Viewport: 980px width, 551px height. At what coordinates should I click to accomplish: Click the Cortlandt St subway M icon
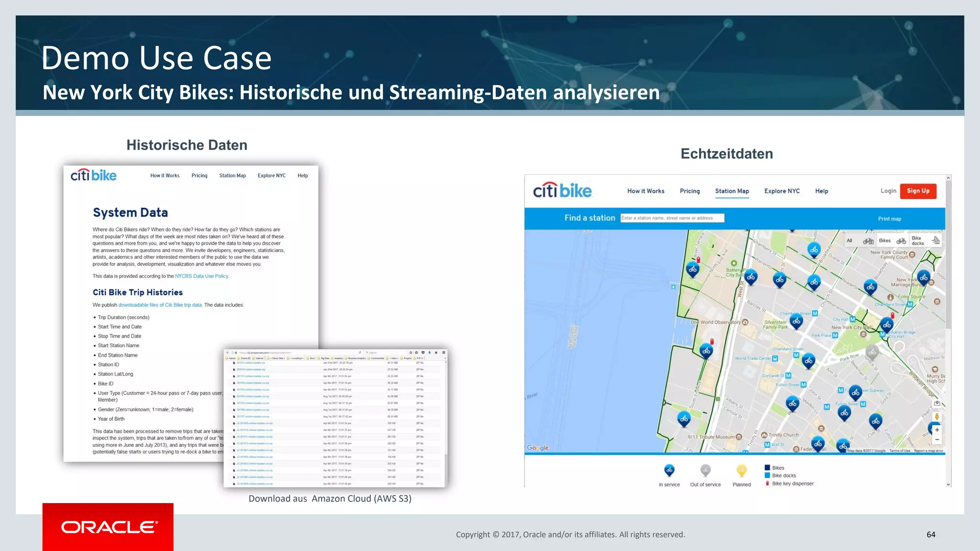(x=788, y=375)
